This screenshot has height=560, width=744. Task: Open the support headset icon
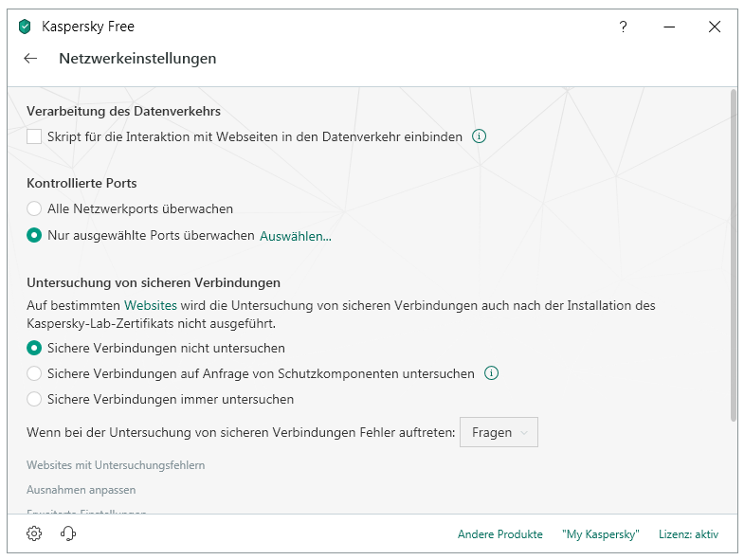tap(67, 533)
